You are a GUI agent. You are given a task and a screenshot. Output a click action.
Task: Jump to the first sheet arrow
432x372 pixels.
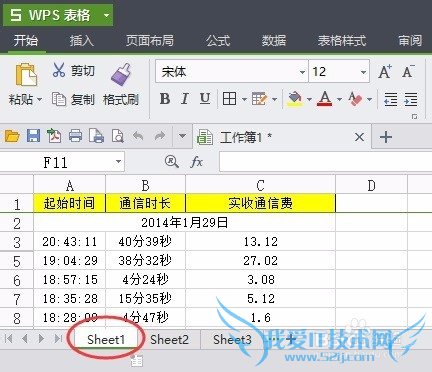pos(9,339)
